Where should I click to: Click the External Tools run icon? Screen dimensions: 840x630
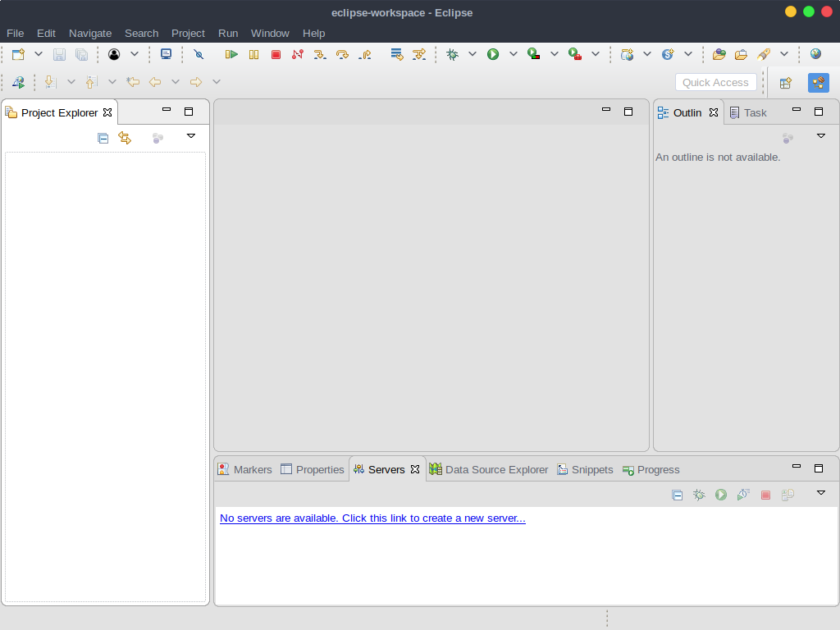pyautogui.click(x=575, y=54)
